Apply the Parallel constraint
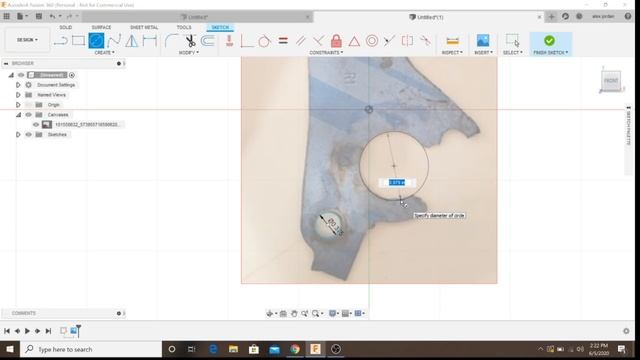This screenshot has width=640, height=360. [300, 41]
